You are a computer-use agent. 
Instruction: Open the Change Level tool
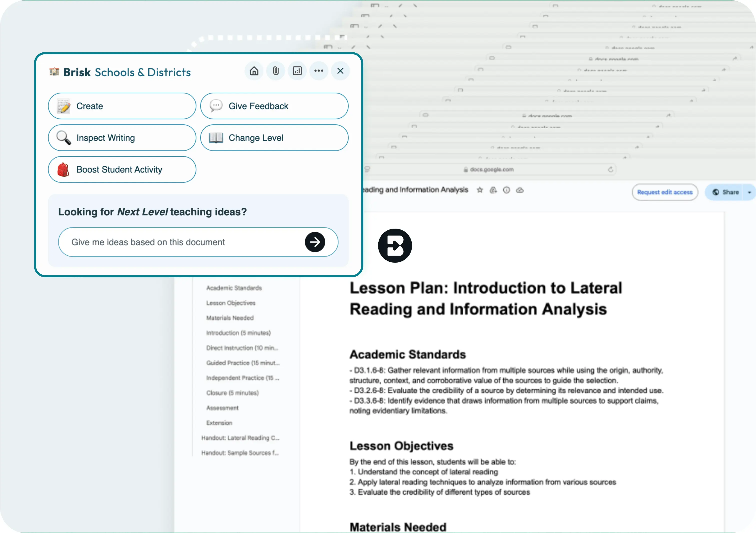point(274,137)
